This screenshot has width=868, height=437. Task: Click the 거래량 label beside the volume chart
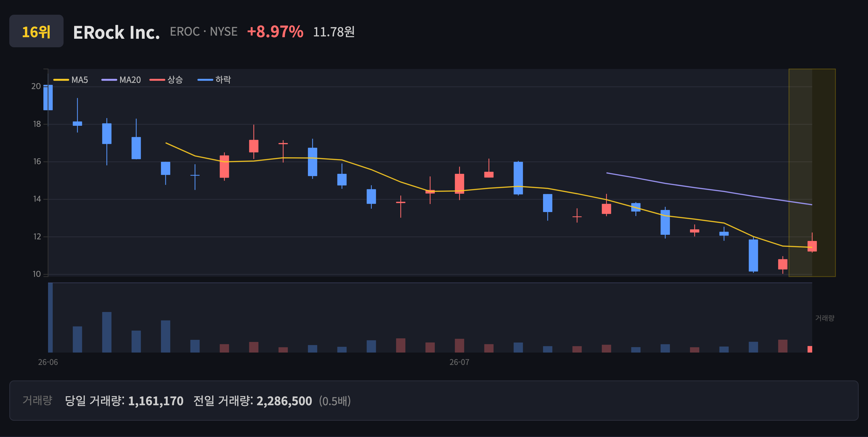coord(825,318)
